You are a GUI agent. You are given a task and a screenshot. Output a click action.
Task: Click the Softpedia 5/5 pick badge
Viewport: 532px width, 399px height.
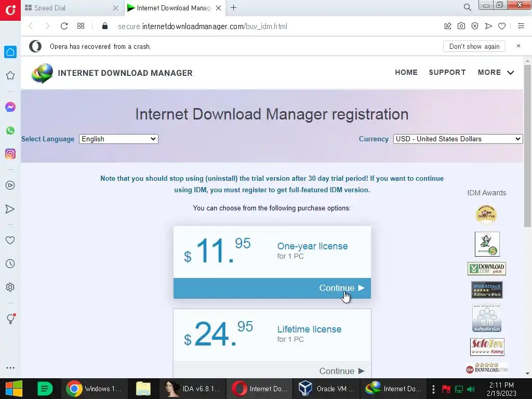[486, 318]
